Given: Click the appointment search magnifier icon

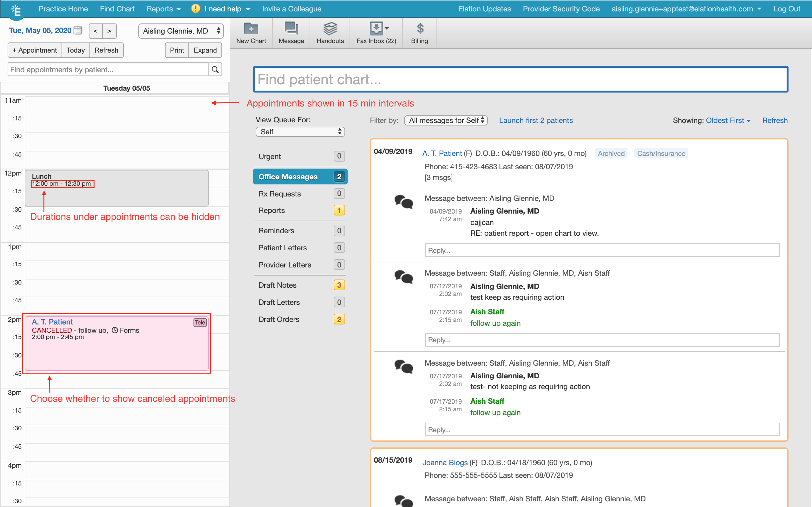Looking at the screenshot, I should coord(215,69).
